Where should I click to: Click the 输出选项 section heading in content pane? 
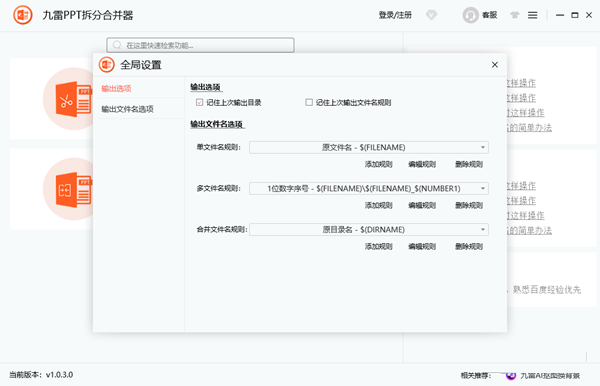205,87
